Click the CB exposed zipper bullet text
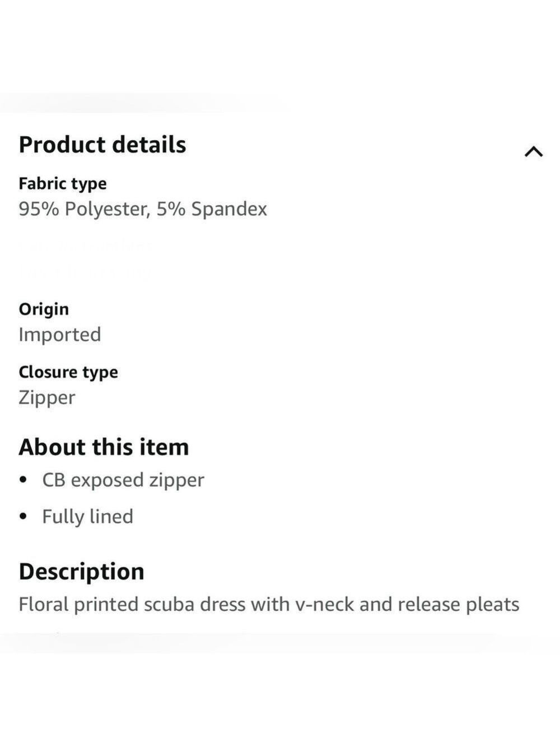Screen dimensions: 560x747 (123, 480)
